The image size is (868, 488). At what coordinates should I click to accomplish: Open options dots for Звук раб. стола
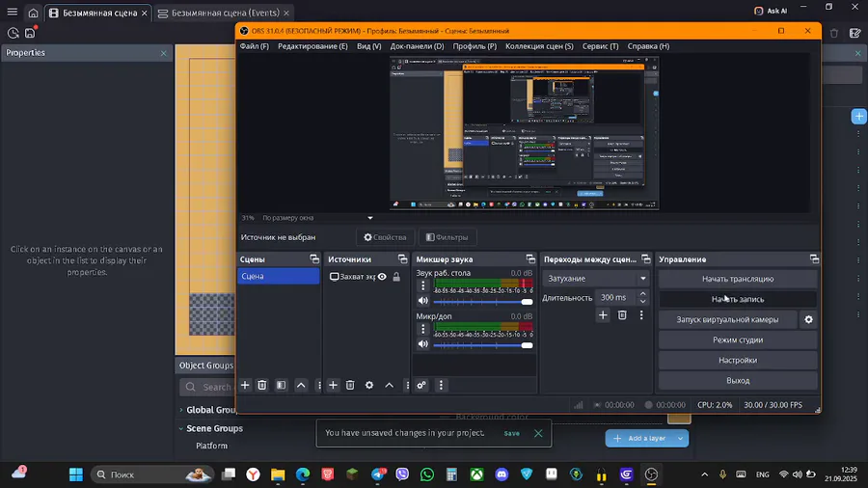423,285
